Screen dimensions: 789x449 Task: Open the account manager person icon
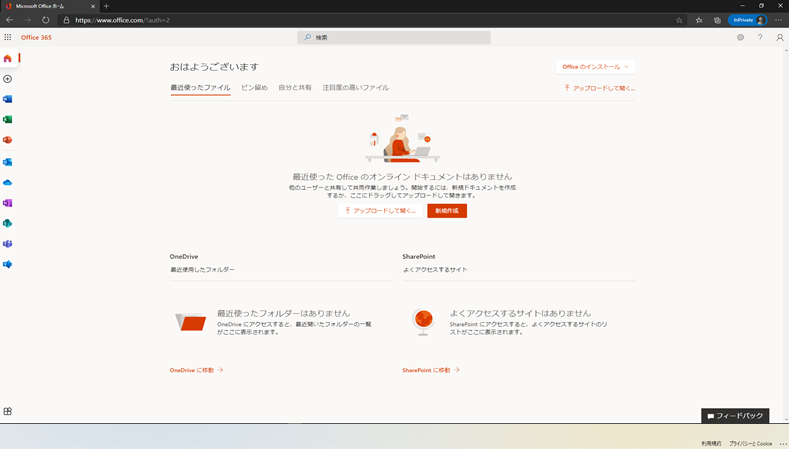pos(779,37)
